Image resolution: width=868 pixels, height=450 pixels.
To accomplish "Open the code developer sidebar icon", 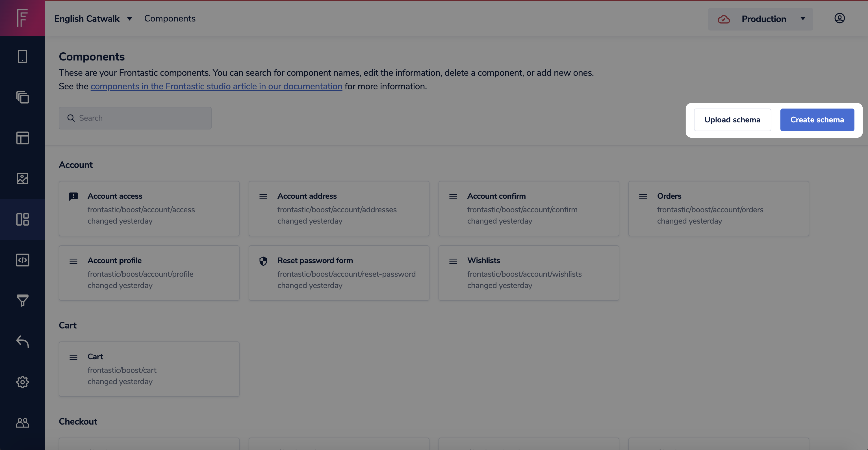I will (x=22, y=260).
